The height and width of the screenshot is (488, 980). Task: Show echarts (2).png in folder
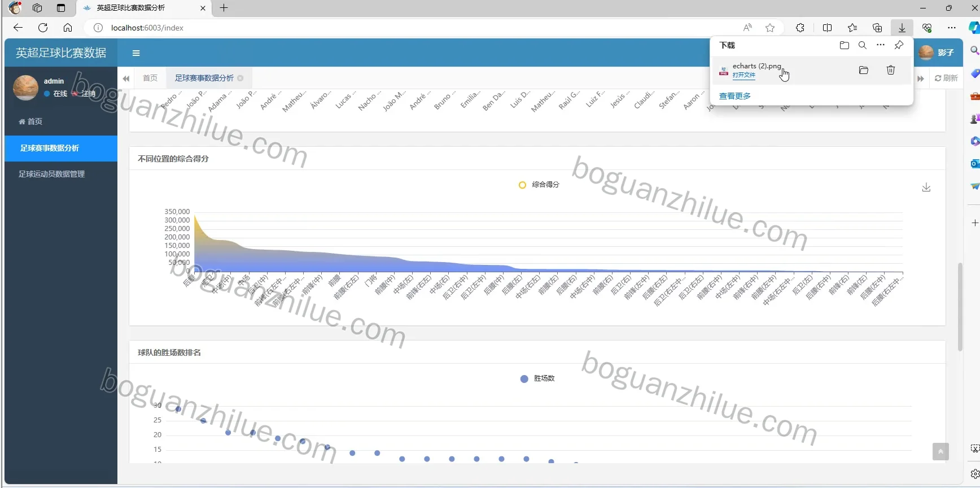pos(864,70)
